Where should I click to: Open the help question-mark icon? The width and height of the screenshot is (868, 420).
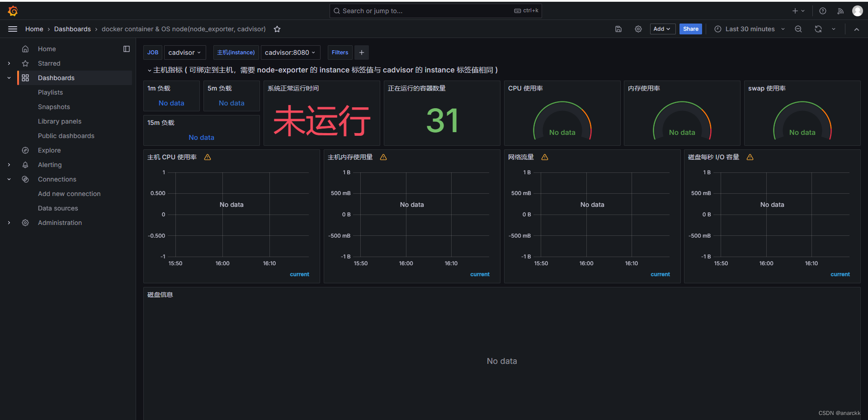click(x=823, y=11)
